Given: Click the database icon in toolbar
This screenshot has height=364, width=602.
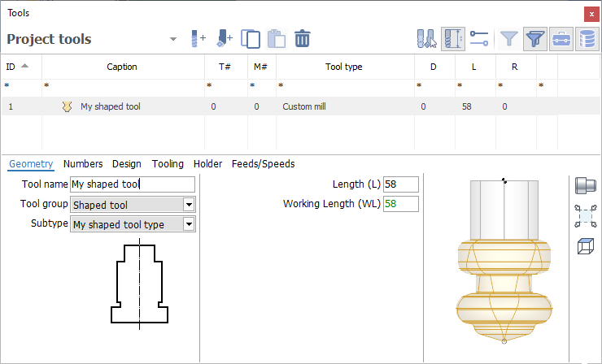Looking at the screenshot, I should tap(587, 38).
